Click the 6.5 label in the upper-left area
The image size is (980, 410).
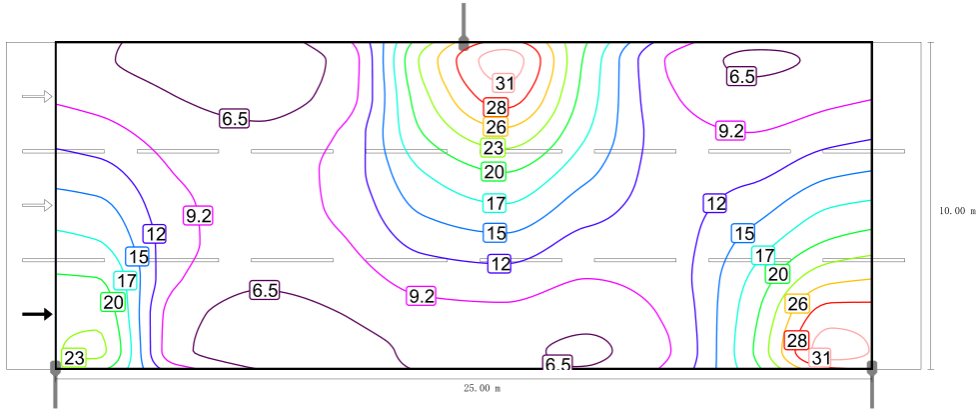(x=235, y=119)
